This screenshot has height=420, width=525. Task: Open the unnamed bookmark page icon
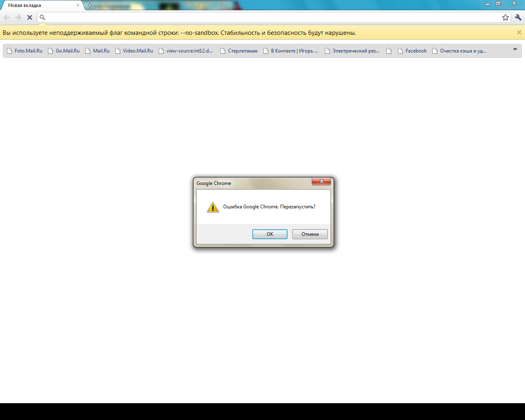coord(389,51)
